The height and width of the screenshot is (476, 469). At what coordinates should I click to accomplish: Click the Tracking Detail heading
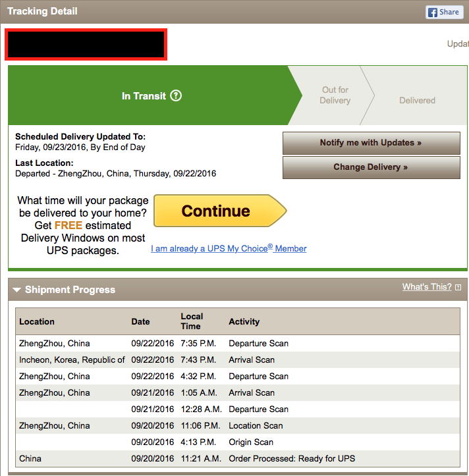pyautogui.click(x=42, y=11)
